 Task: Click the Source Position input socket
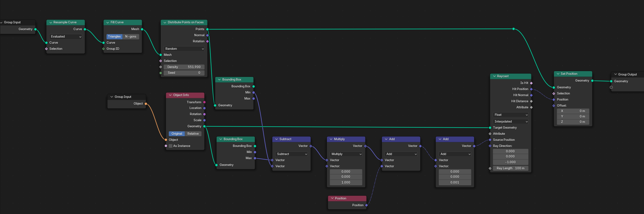(490, 140)
